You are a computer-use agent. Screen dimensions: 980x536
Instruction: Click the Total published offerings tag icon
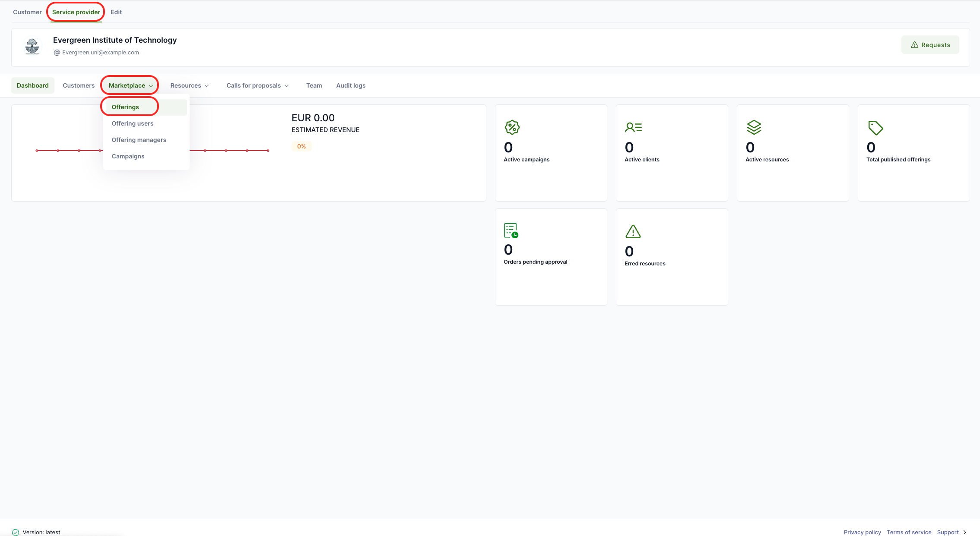coord(875,128)
